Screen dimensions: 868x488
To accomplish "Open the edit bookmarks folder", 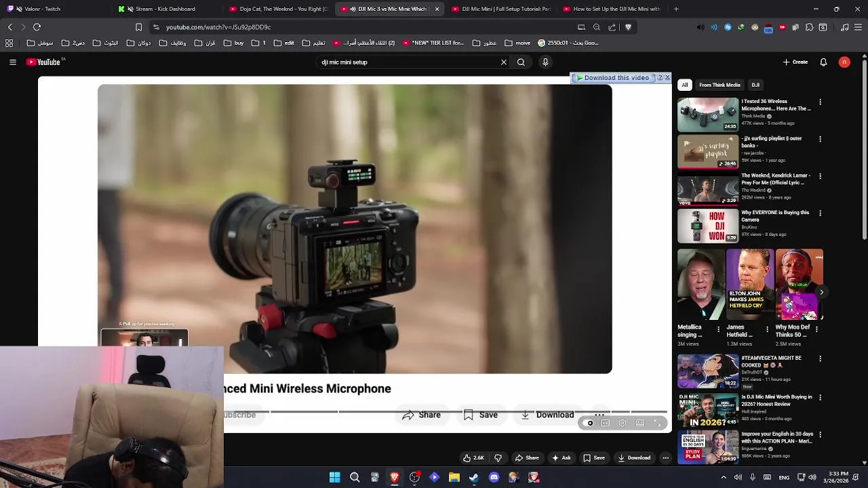I will coord(284,43).
